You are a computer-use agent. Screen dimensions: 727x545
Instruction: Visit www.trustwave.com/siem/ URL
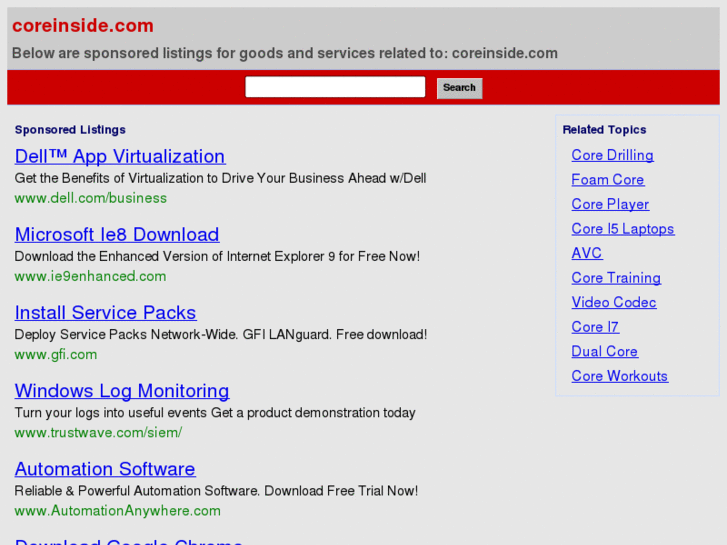(x=98, y=433)
